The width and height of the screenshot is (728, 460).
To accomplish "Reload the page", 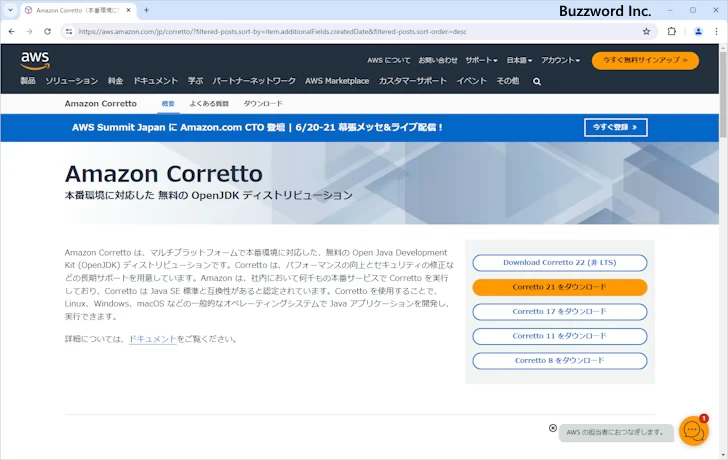I will click(x=47, y=32).
